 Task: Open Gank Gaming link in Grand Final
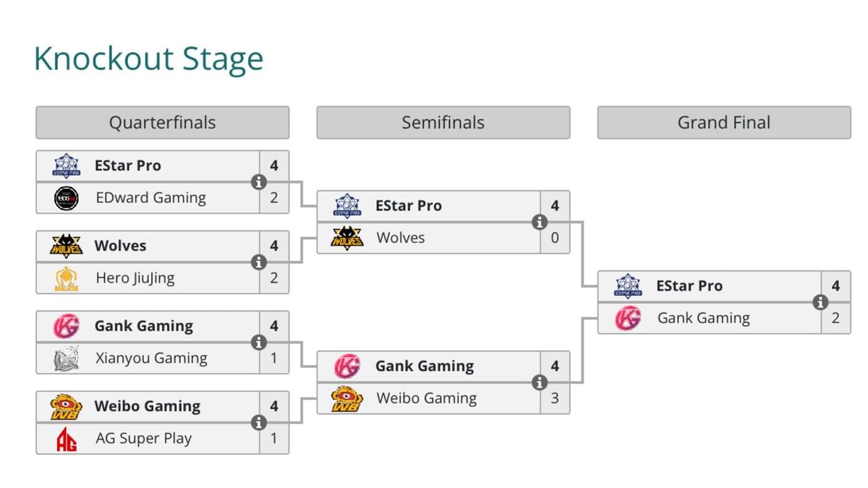click(x=703, y=318)
